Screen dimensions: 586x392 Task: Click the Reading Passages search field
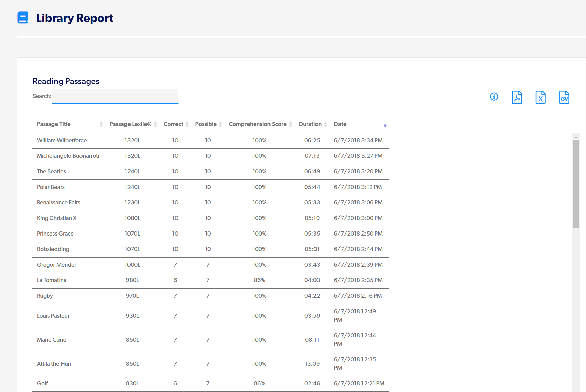[115, 96]
